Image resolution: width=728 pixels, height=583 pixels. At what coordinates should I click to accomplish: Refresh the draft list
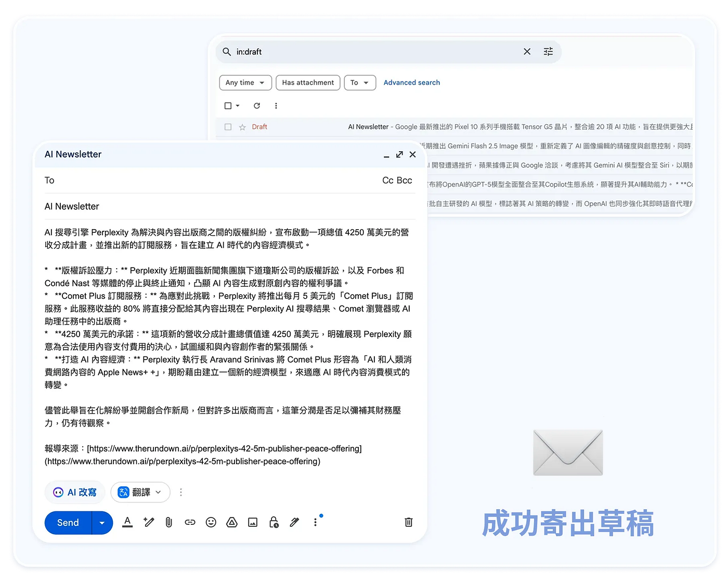point(256,105)
